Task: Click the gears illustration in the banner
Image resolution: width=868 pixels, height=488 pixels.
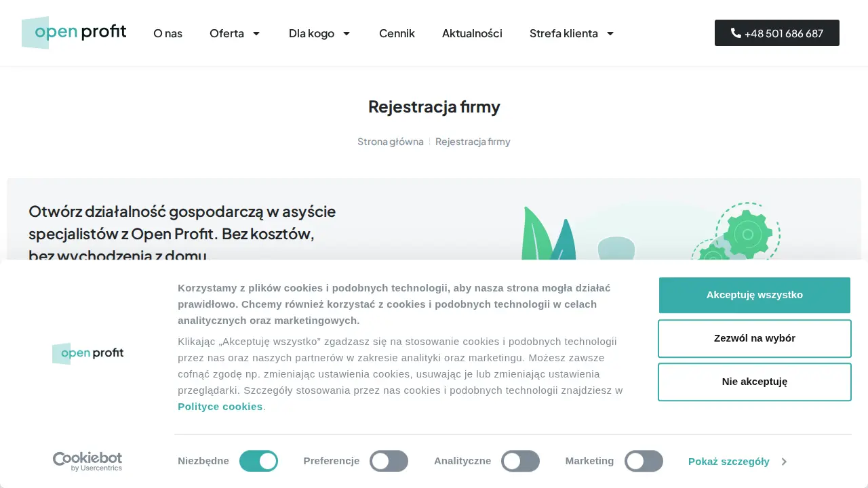Action: click(x=736, y=231)
